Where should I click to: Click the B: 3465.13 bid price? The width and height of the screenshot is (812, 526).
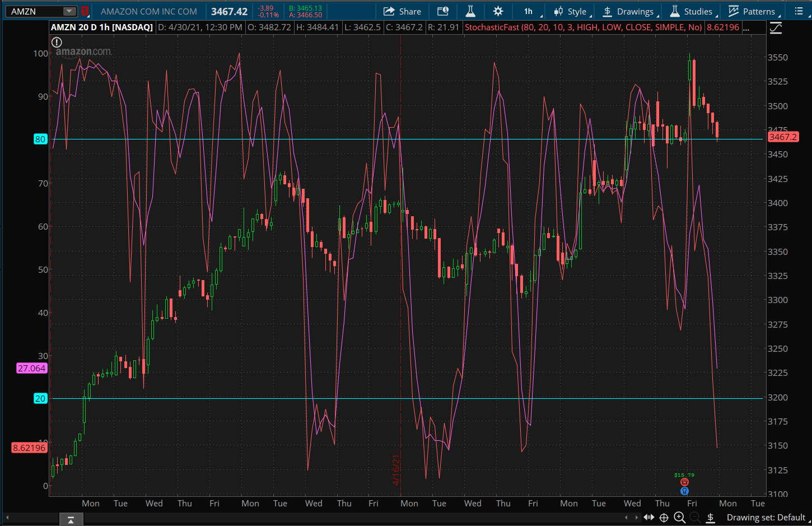pyautogui.click(x=305, y=8)
